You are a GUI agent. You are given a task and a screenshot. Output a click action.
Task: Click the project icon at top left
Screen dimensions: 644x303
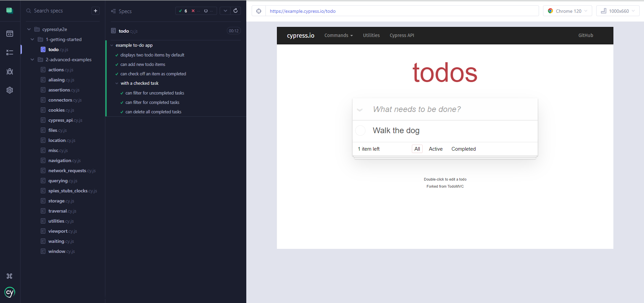click(x=10, y=10)
